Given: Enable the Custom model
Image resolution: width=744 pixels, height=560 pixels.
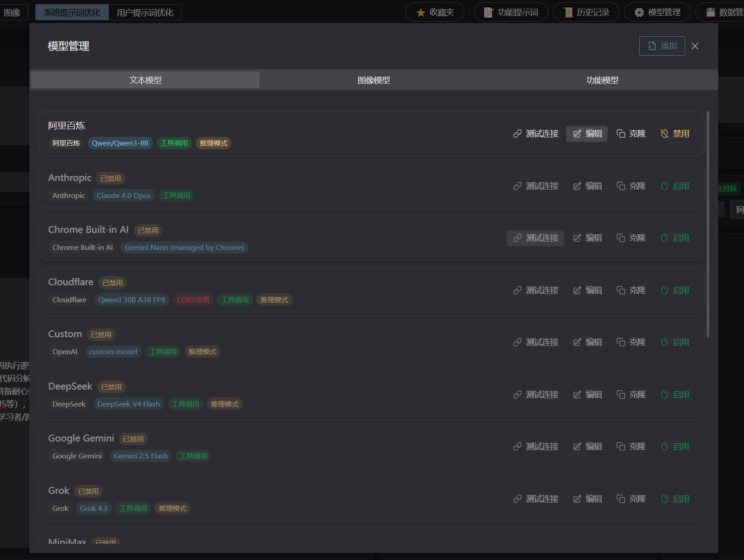Looking at the screenshot, I should pos(675,342).
